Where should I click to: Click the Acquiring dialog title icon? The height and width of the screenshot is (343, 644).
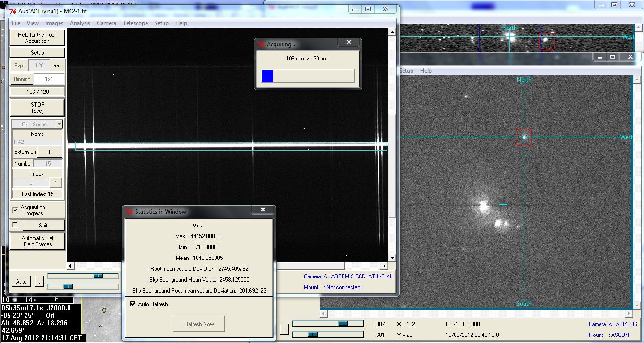point(261,44)
